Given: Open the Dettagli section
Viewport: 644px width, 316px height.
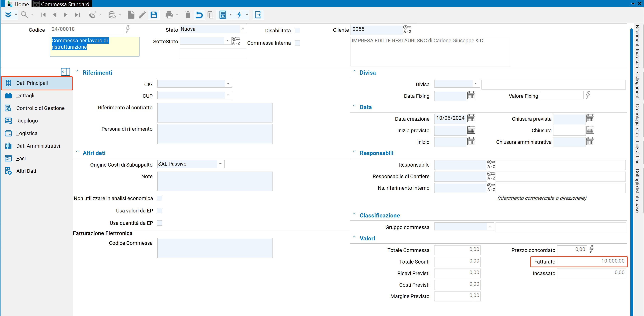Looking at the screenshot, I should (x=37, y=96).
